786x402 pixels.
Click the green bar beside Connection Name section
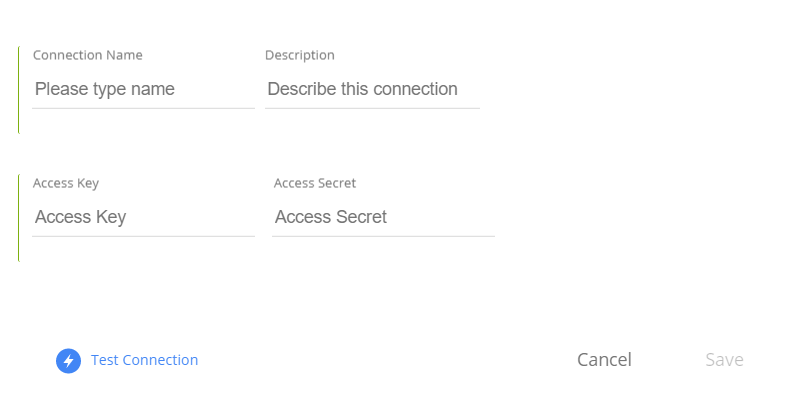(x=19, y=90)
